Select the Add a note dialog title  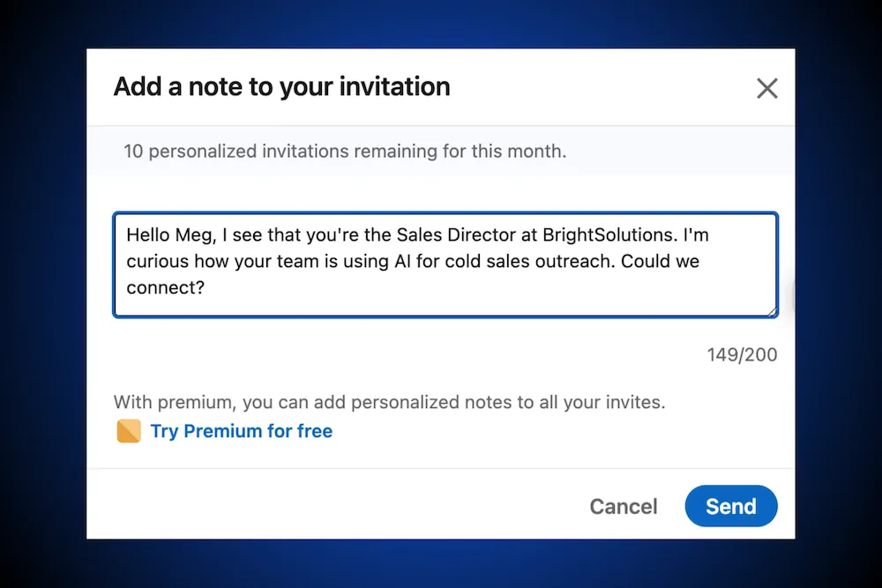tap(280, 86)
